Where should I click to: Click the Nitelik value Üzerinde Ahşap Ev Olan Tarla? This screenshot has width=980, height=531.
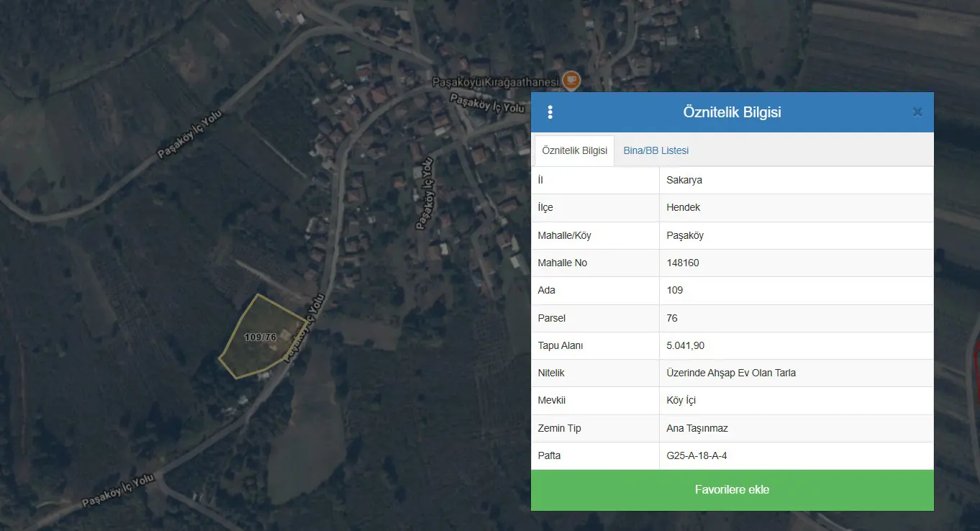(731, 373)
